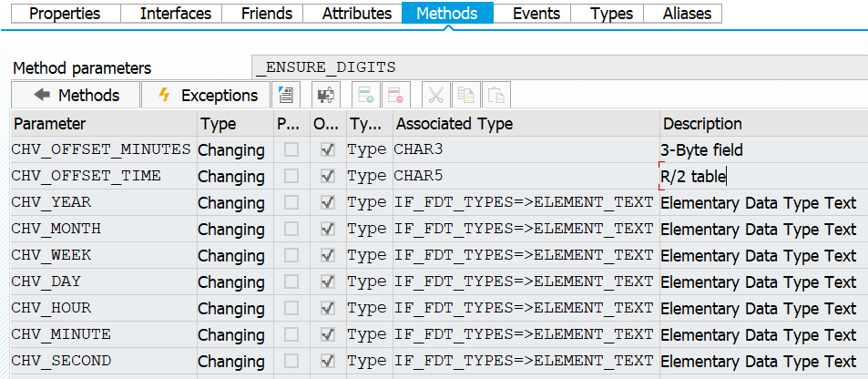Click the Description cell of CHV_WEEK
Screen dimensions: 868x379
[x=763, y=255]
